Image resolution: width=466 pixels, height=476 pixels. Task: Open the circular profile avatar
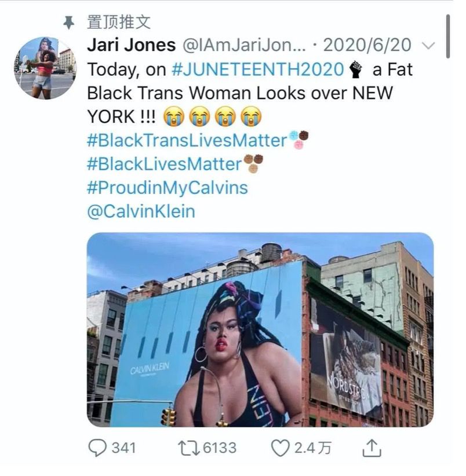click(x=45, y=68)
